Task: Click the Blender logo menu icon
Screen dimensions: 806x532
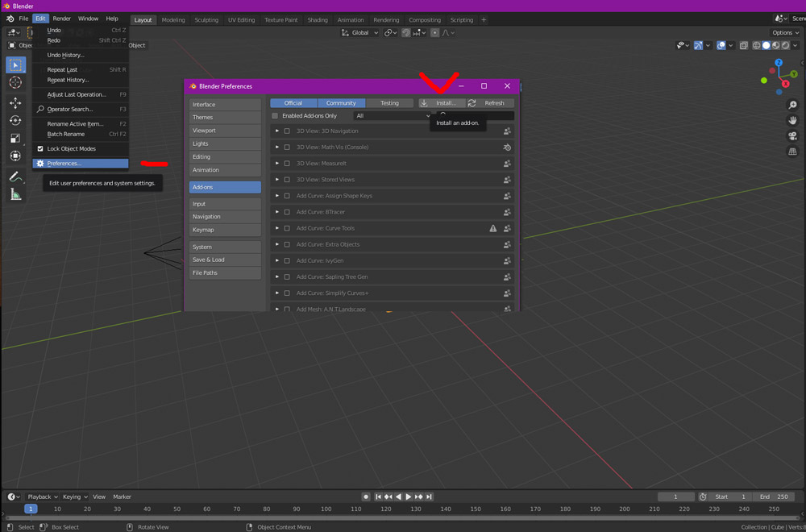Action: click(x=10, y=19)
